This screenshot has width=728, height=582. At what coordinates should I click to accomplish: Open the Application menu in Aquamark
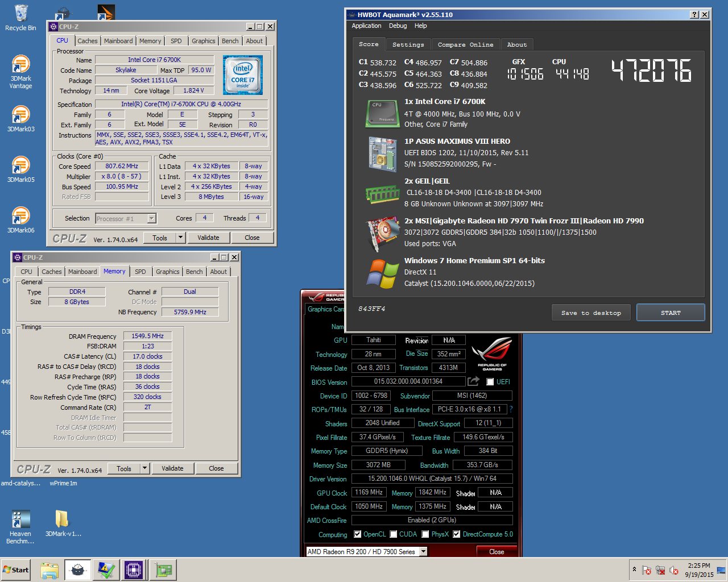pos(366,26)
